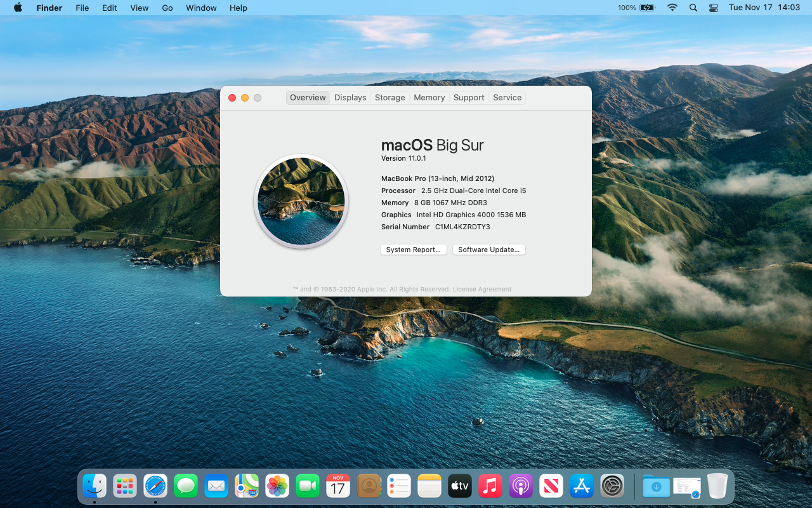This screenshot has height=508, width=812.
Task: Open the Edit menu
Action: click(x=110, y=8)
